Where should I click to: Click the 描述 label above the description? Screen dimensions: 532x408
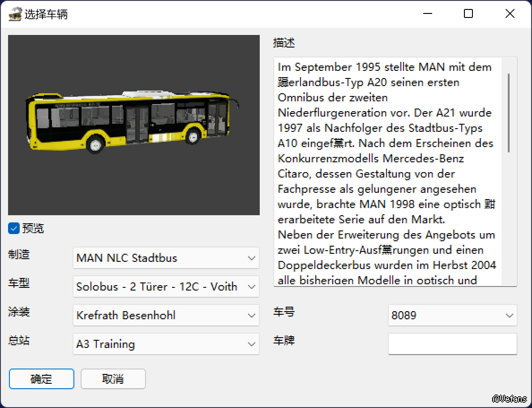[284, 43]
